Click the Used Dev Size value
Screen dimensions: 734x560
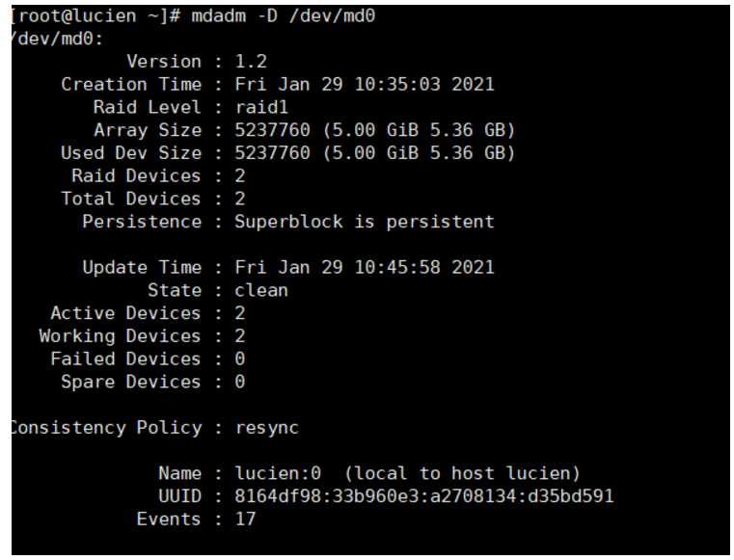[x=375, y=153]
